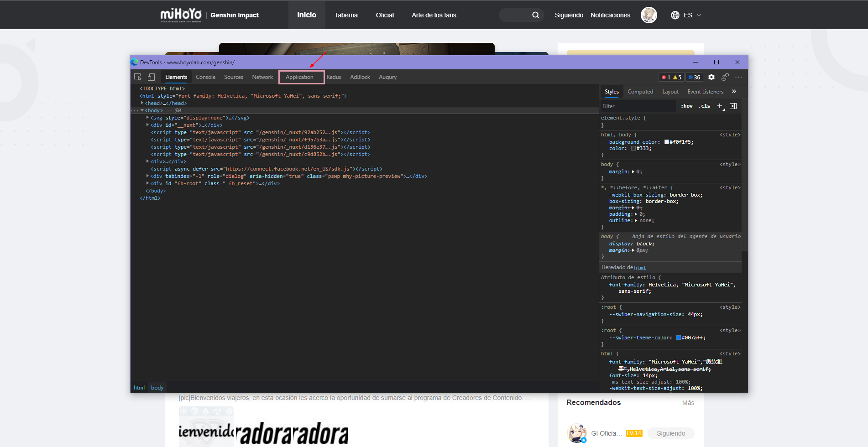Expand the svg display:none node
Viewport: 868px width, 447px height.
pyautogui.click(x=147, y=118)
